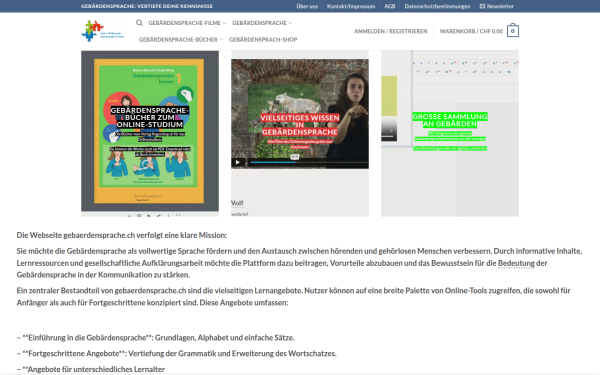Open the Über uns link
600x375 pixels.
click(307, 6)
